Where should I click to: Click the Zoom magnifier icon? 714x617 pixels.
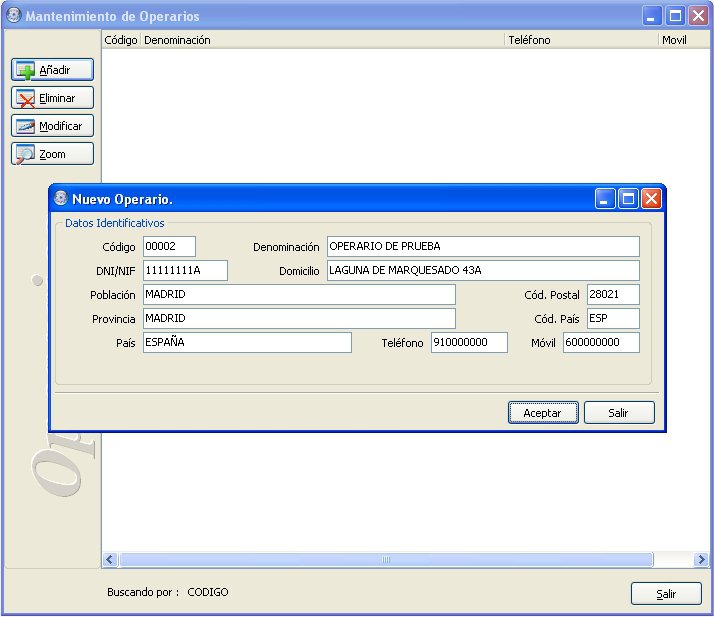coord(25,154)
